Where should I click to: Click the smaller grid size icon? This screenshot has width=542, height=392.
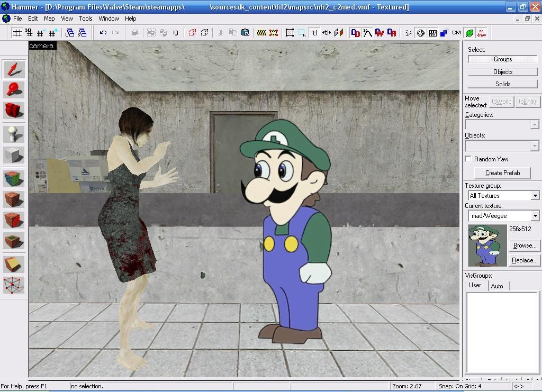tap(40, 33)
